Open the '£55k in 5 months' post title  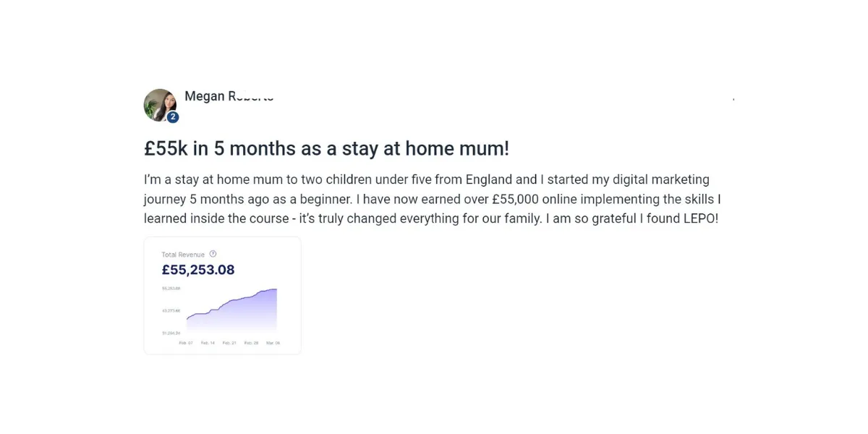pos(327,148)
